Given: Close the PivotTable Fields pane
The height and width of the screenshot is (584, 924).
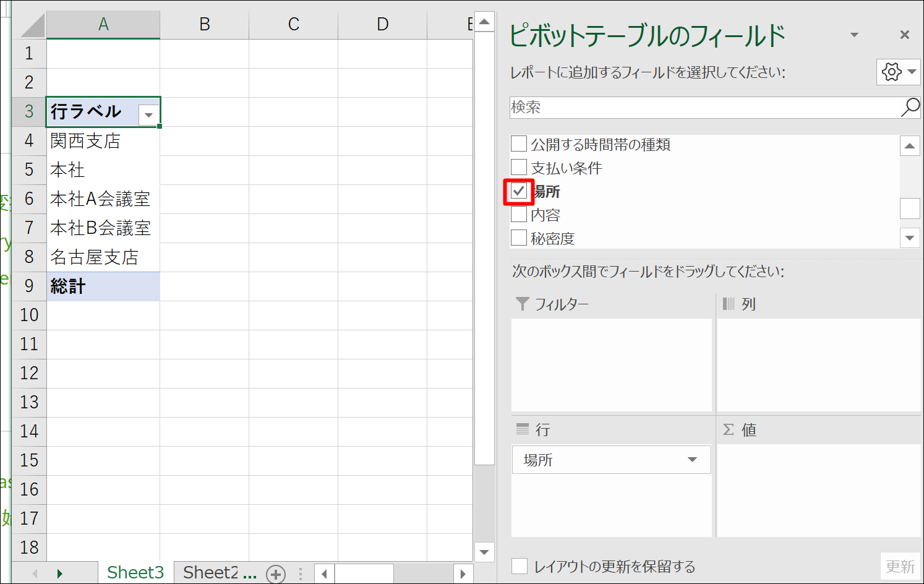Looking at the screenshot, I should [904, 35].
